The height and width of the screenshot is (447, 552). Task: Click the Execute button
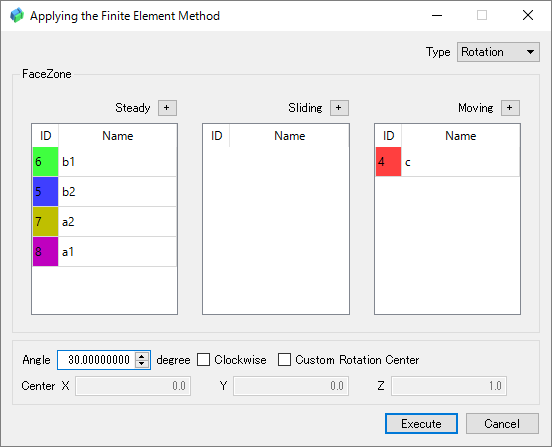point(421,423)
